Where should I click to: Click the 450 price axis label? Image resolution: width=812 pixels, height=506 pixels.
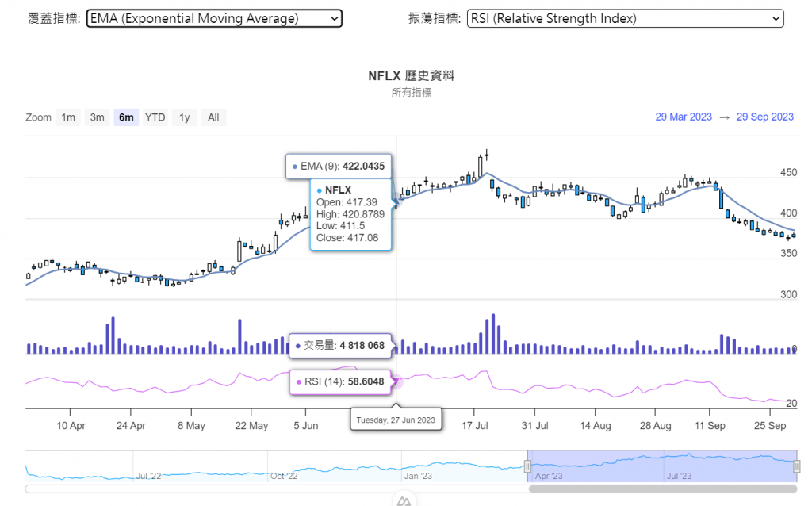pos(789,172)
